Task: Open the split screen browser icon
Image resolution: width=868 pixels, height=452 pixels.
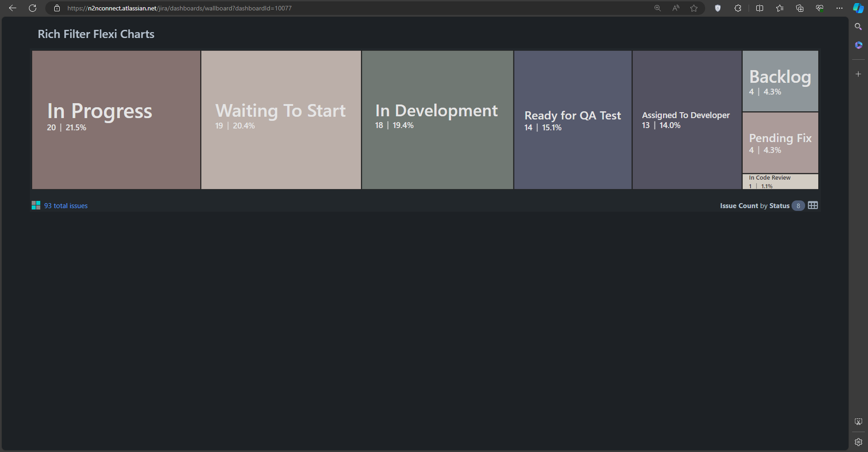Action: [x=759, y=8]
